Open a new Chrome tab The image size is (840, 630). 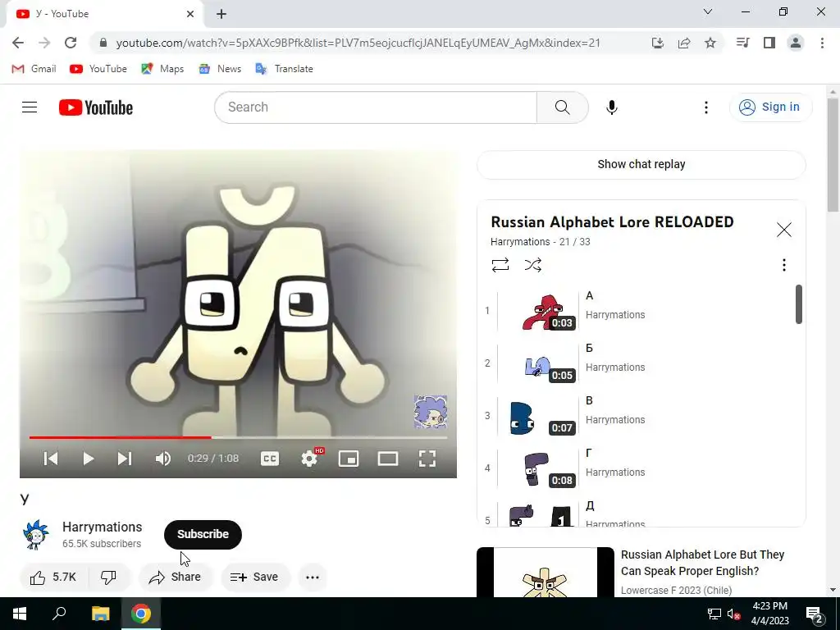(x=221, y=14)
